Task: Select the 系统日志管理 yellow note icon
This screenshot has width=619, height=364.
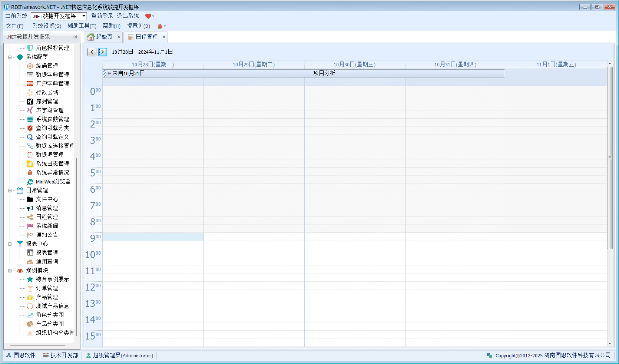Action: tap(30, 164)
